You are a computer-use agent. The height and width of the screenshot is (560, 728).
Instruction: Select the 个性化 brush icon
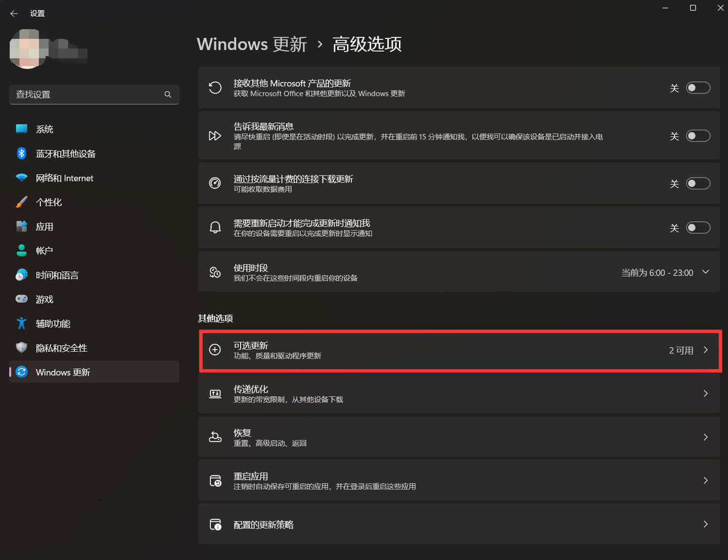point(22,202)
